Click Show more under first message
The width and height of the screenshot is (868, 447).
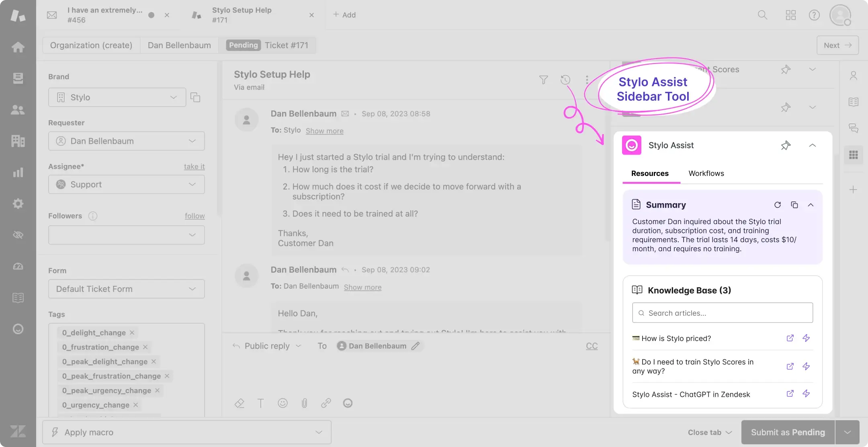[x=324, y=131]
